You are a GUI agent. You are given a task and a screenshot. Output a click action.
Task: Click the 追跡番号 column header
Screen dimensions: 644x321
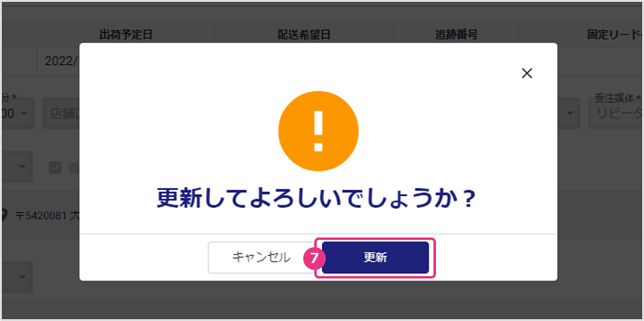pyautogui.click(x=456, y=35)
